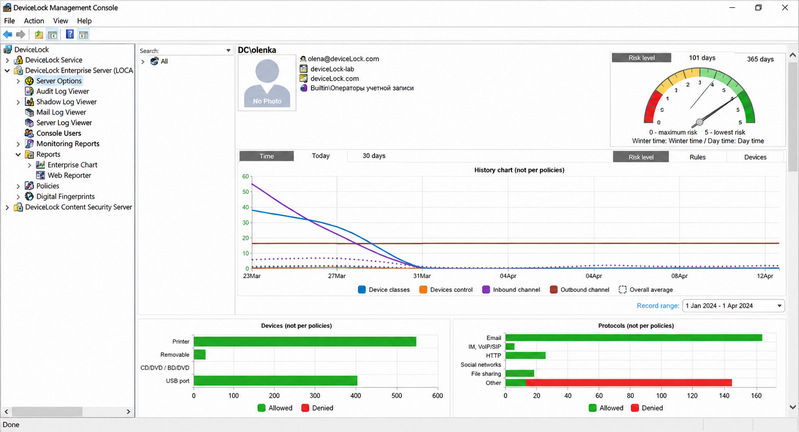Open the Server Log Viewer icon
The image size is (799, 432).
coord(30,123)
